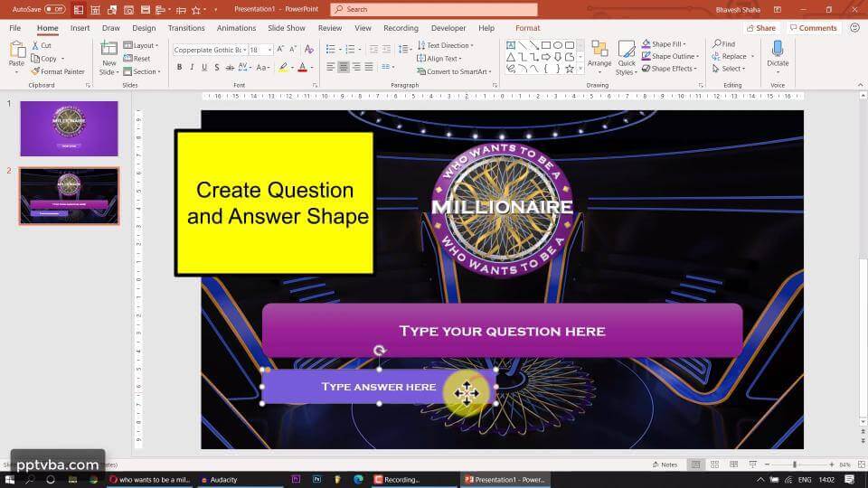Activate Format Painter
This screenshot has width=868, height=488.
[x=58, y=71]
